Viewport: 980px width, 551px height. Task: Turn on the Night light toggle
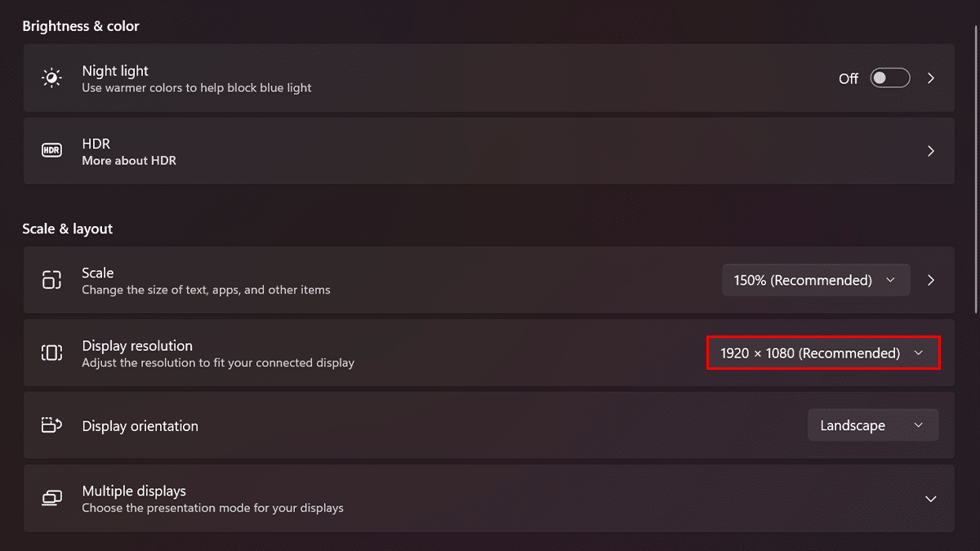[x=889, y=78]
